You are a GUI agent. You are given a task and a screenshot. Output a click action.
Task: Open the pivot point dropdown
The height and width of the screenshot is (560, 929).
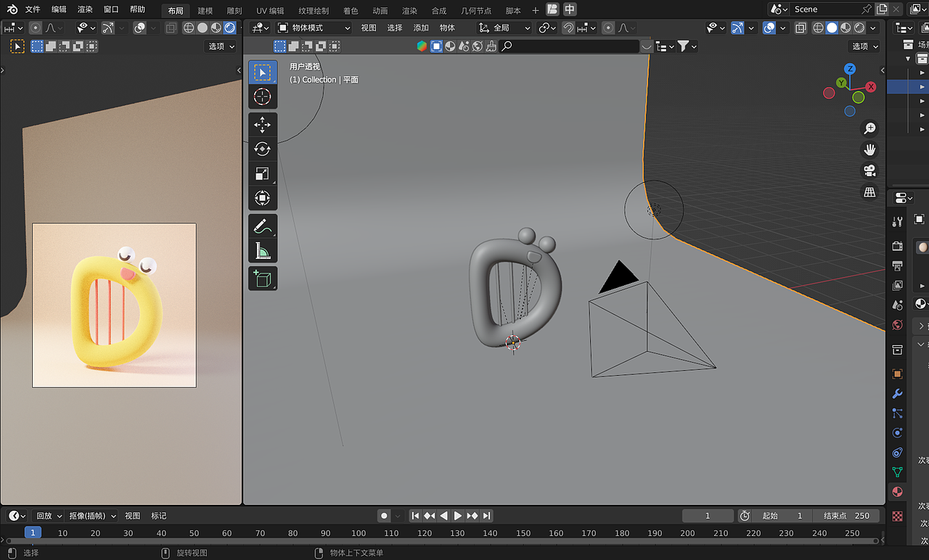tap(548, 28)
